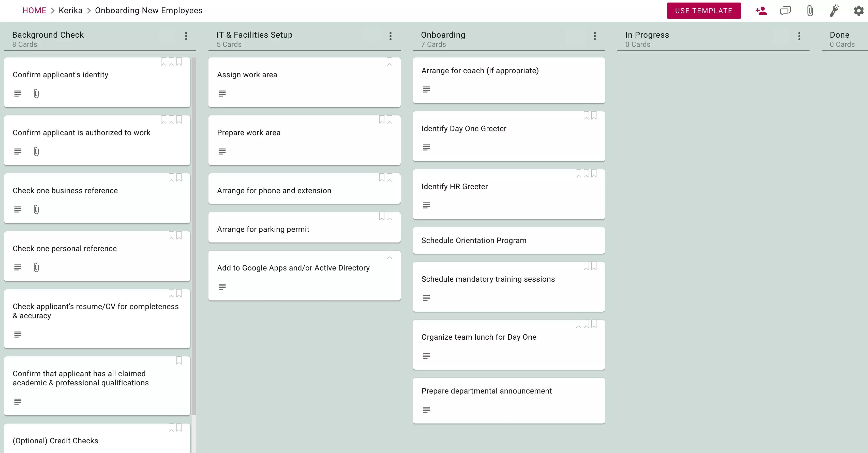Open Add to Google Apps and/or Active Directory card
This screenshot has height=453, width=868.
305,276
